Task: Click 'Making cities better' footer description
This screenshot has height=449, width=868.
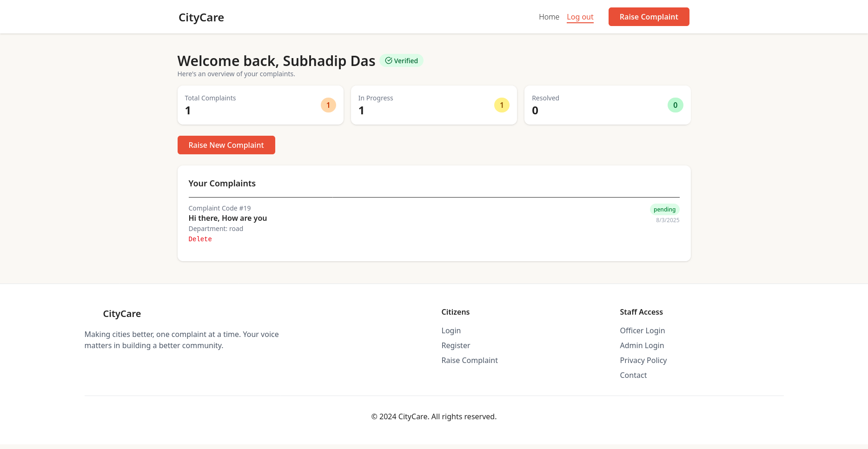Action: 181,340
